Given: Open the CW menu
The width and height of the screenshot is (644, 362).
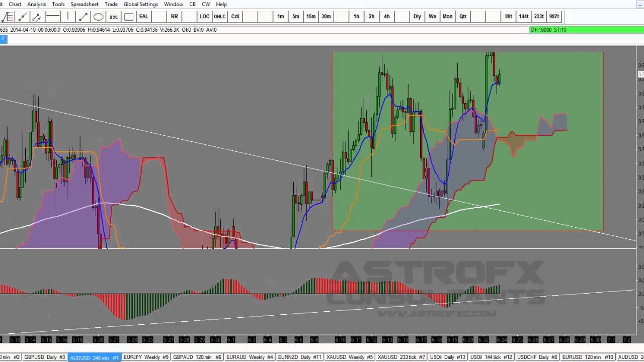Looking at the screenshot, I should click(206, 4).
